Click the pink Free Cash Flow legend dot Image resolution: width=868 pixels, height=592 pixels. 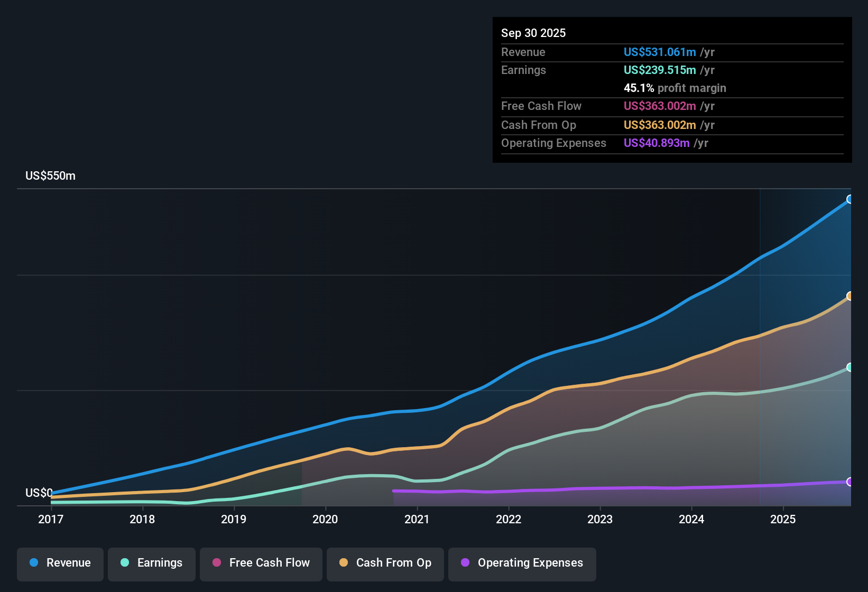(216, 563)
